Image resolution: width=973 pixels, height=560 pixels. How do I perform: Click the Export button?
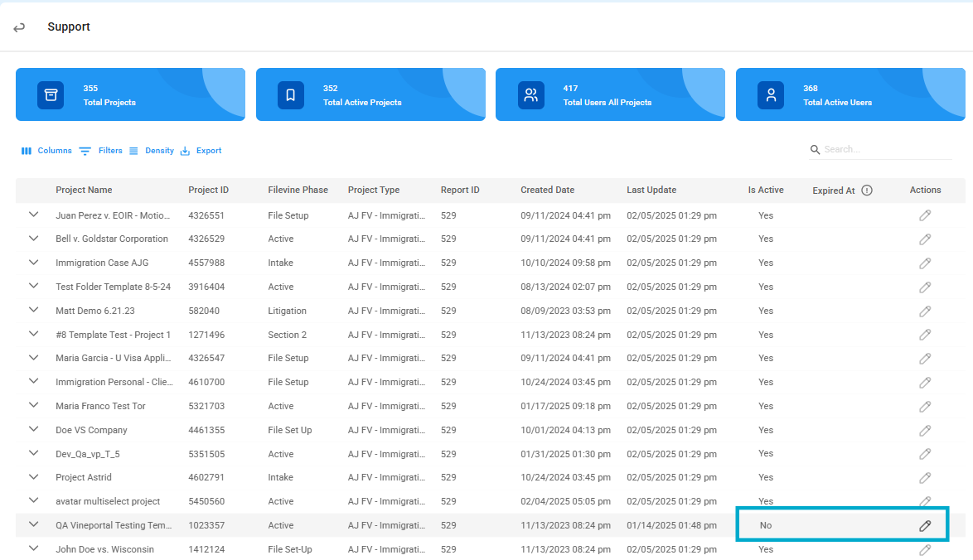coord(201,151)
